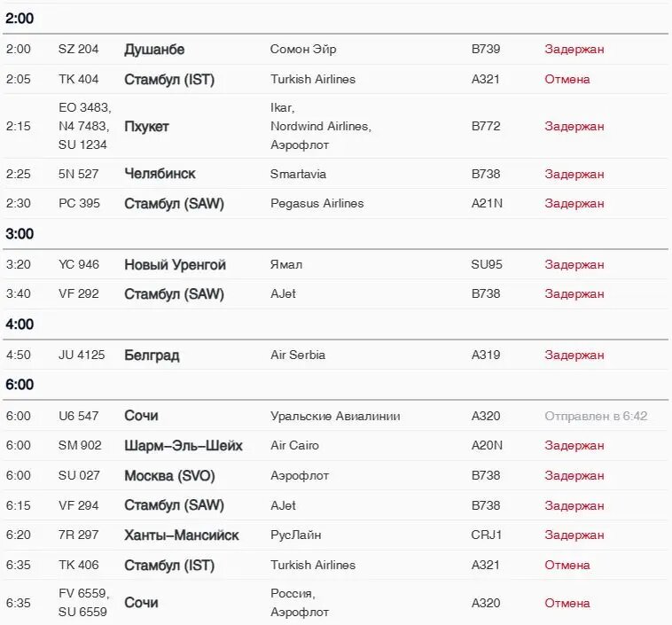Click status 'Отправлен в 6:42'

596,417
